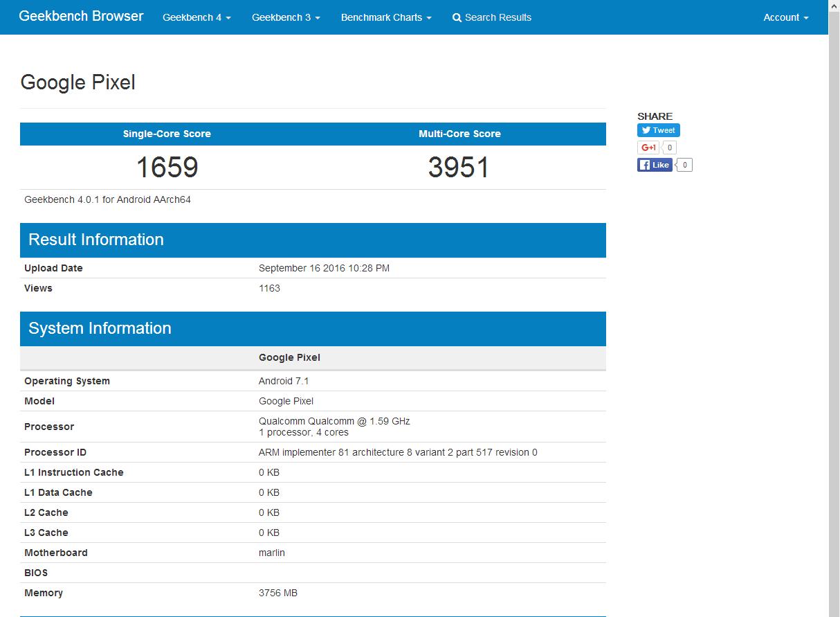The image size is (840, 617).
Task: Click the Google +1 share button
Action: click(648, 147)
